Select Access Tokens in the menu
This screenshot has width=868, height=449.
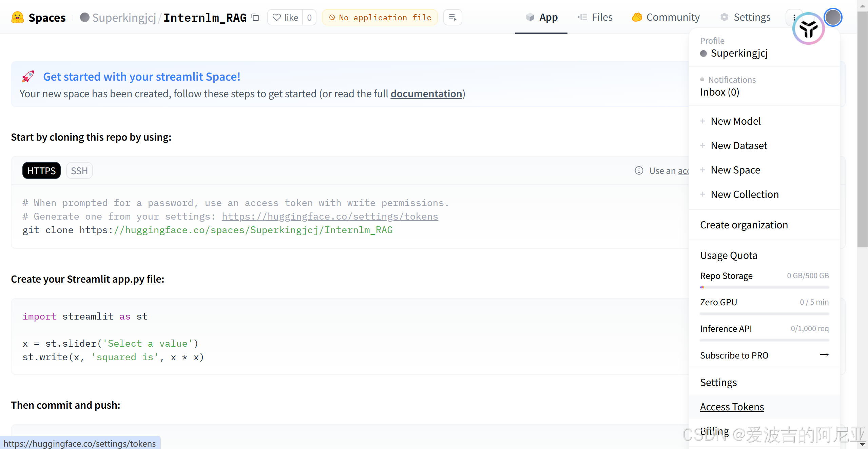[732, 407]
